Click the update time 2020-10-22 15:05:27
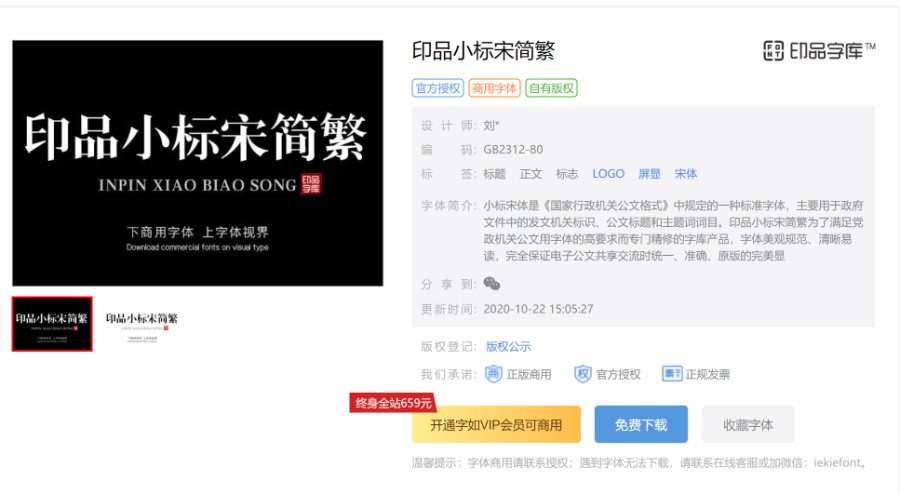This screenshot has height=494, width=900. coord(538,309)
